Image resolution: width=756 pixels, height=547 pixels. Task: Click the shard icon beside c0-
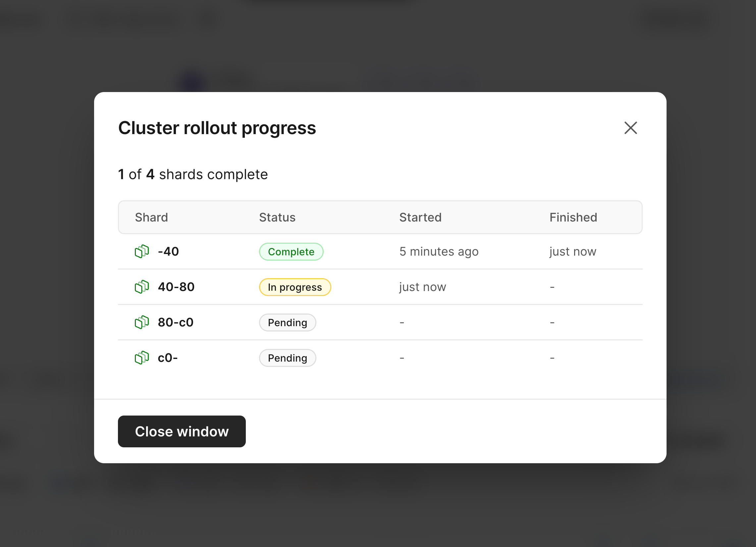tap(142, 358)
